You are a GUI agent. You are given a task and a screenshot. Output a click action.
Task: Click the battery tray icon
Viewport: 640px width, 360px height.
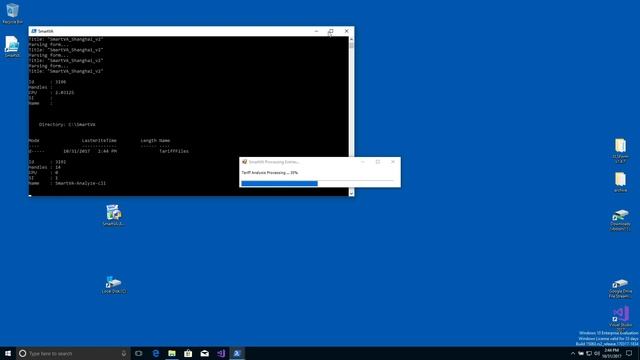[581, 353]
